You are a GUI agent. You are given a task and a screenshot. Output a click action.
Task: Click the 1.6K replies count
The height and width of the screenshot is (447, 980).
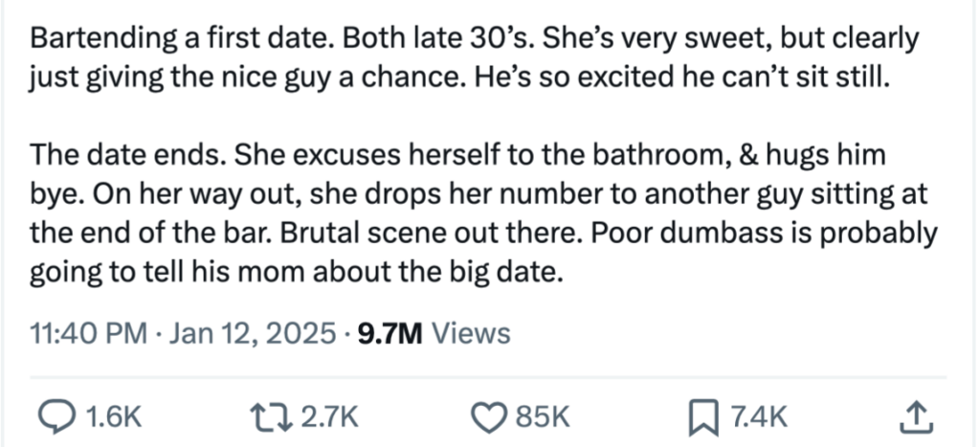tap(113, 417)
